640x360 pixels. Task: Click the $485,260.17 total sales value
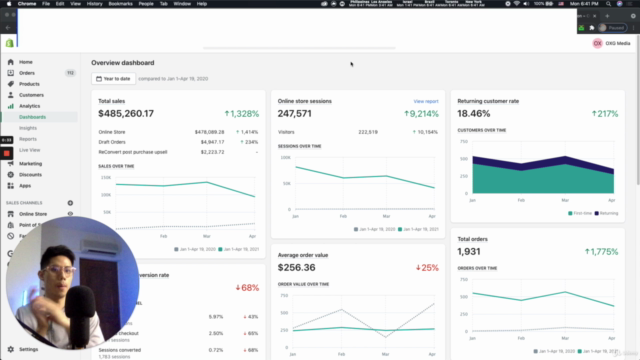pyautogui.click(x=126, y=113)
